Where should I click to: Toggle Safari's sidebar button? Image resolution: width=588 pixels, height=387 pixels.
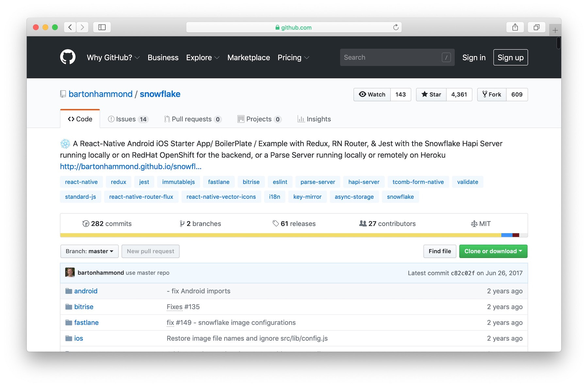[x=102, y=27]
